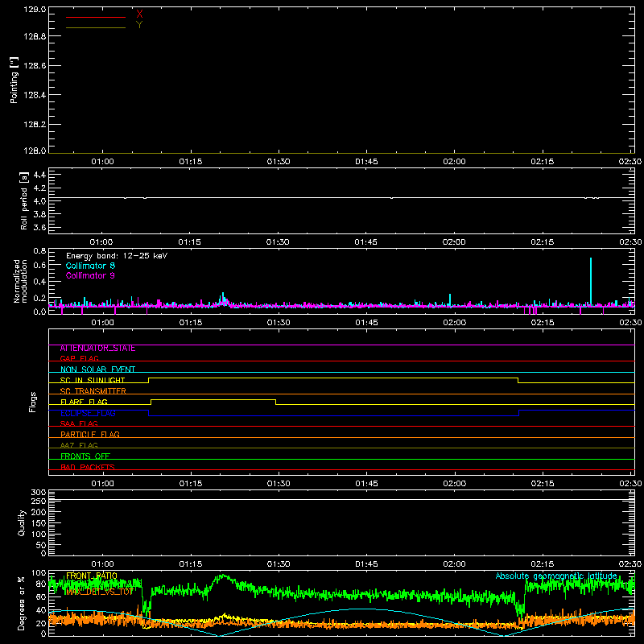
Task: Click the 129.0 tick on Pointing axis
Action: 35,10
